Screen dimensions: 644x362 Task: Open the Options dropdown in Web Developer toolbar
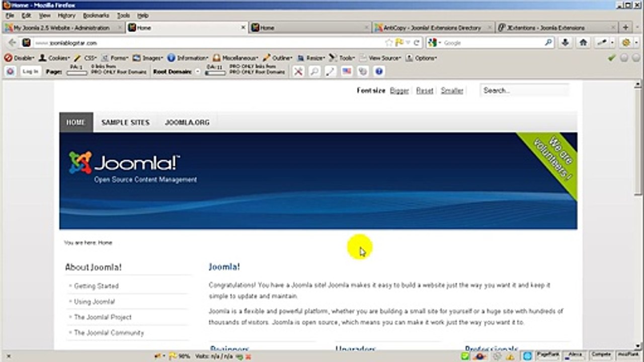422,58
